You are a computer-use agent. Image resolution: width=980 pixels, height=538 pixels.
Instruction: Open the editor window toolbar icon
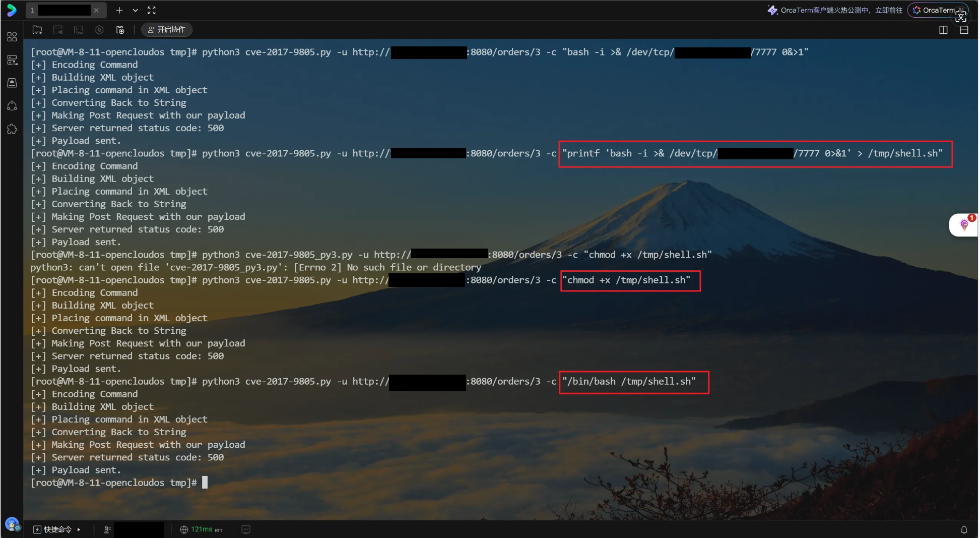click(58, 30)
